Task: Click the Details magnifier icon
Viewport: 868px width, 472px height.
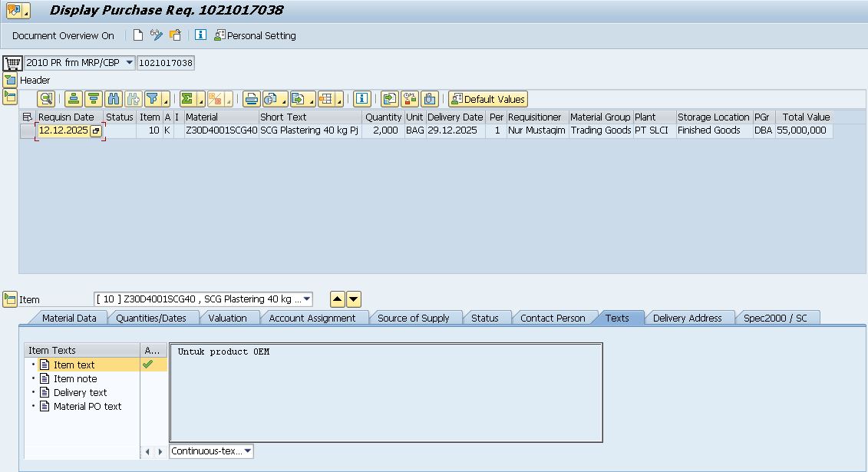Action: click(46, 99)
